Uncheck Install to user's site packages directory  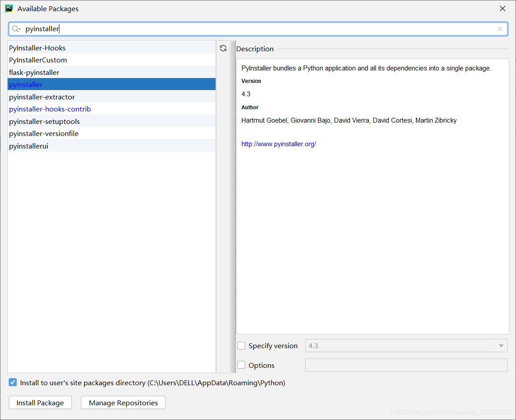(12, 382)
